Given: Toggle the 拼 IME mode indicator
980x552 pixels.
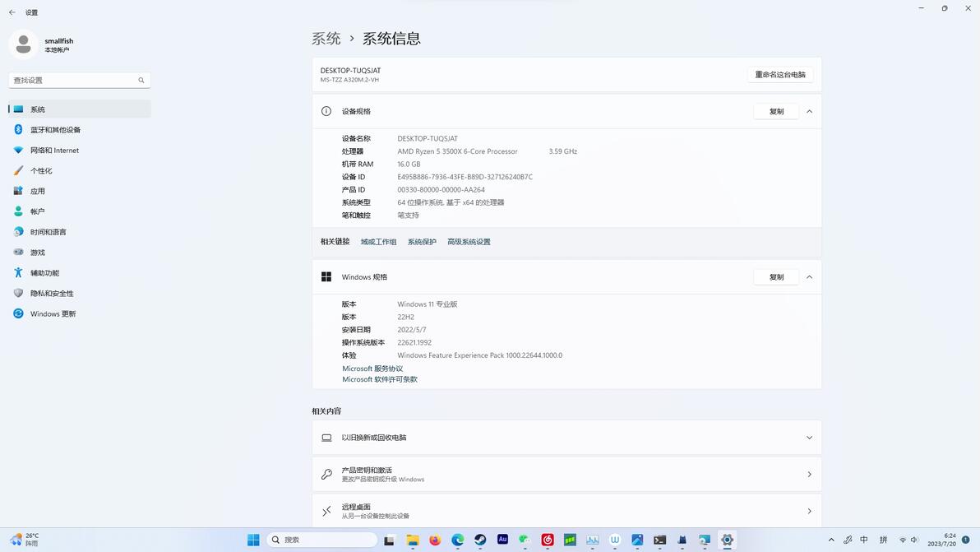Looking at the screenshot, I should point(883,540).
